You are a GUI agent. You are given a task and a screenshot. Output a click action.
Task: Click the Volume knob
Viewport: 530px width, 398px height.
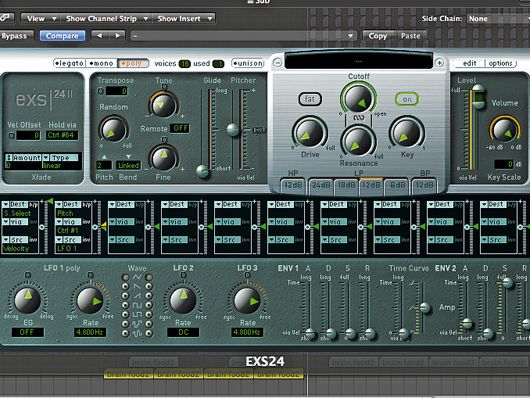[504, 130]
